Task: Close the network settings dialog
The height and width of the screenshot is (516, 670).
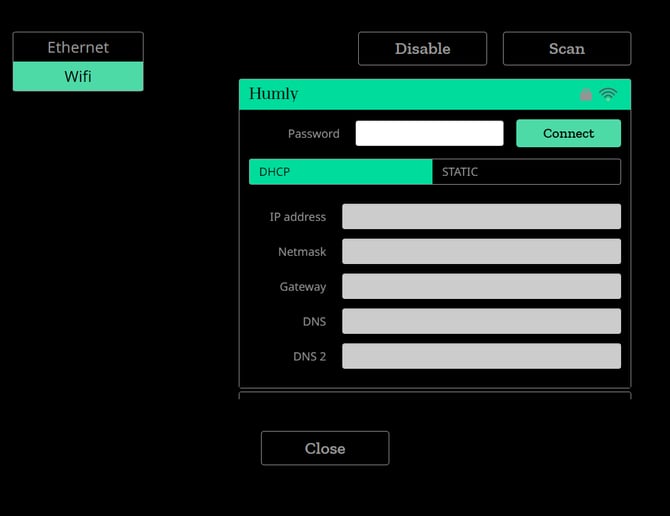Action: [325, 448]
